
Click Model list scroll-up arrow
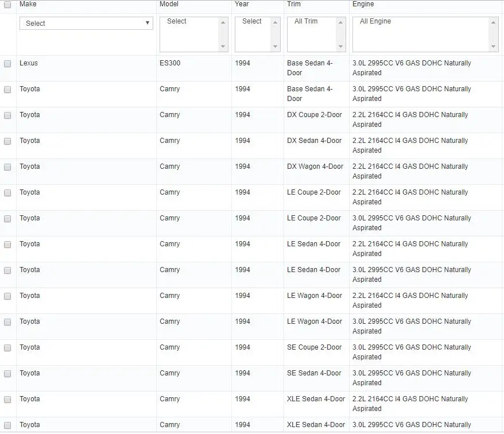click(223, 22)
